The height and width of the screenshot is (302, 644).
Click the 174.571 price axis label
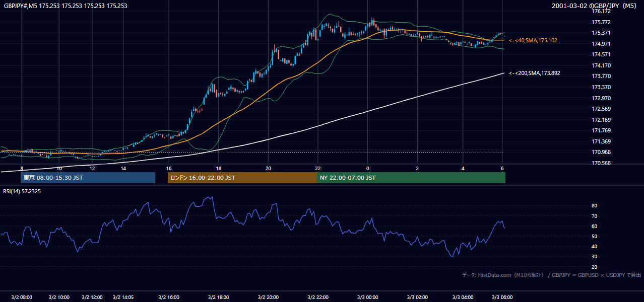[601, 54]
